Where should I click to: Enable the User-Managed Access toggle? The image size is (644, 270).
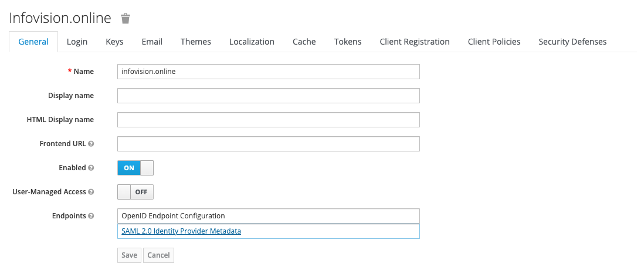(x=135, y=192)
